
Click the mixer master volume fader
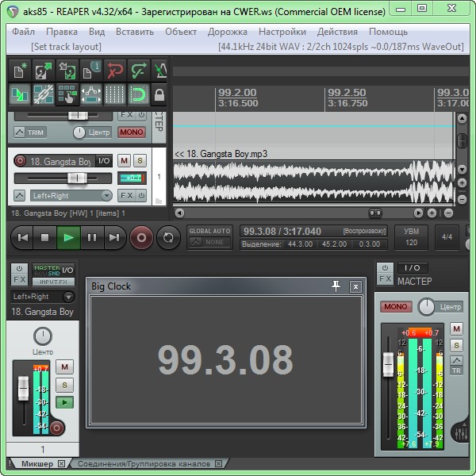[x=388, y=364]
